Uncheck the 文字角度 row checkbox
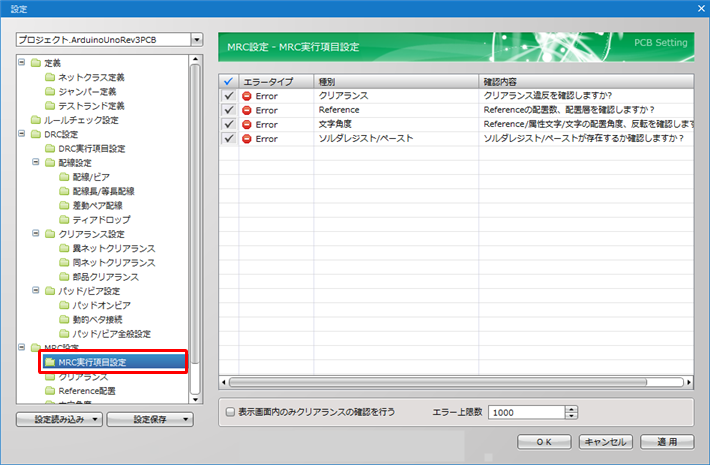 click(228, 124)
